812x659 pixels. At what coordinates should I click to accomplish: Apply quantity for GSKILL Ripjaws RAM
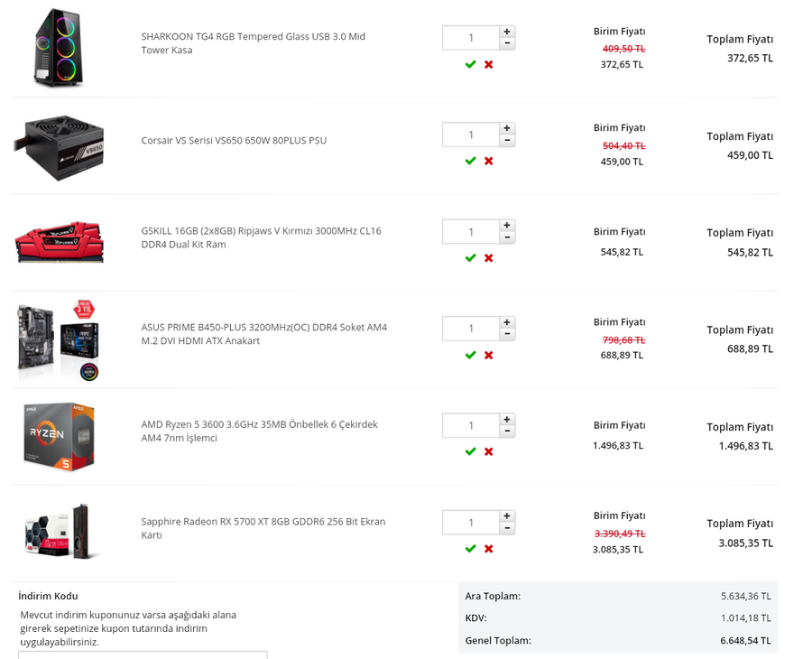pyautogui.click(x=470, y=258)
